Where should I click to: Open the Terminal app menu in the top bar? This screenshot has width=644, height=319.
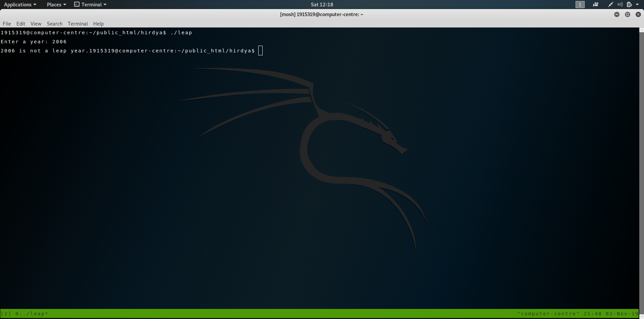[x=90, y=4]
